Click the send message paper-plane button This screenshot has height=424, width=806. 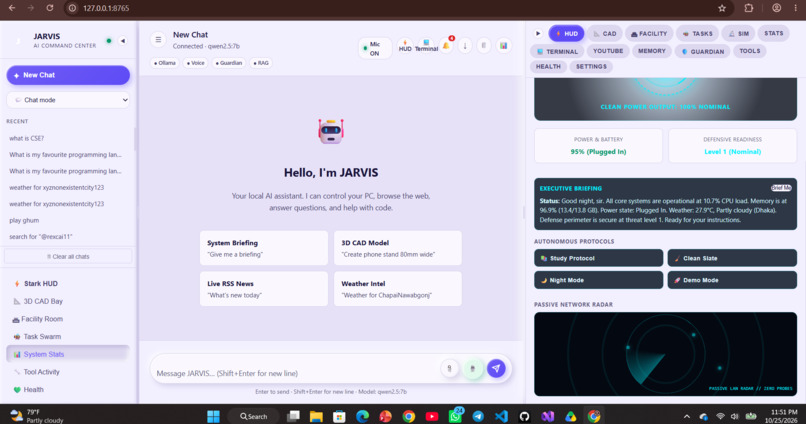[x=496, y=368]
